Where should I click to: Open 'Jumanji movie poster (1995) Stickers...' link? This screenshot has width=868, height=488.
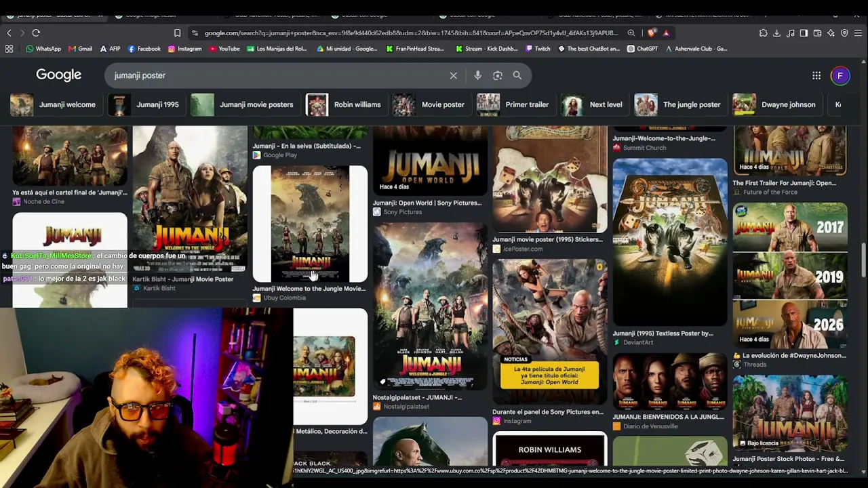click(547, 239)
